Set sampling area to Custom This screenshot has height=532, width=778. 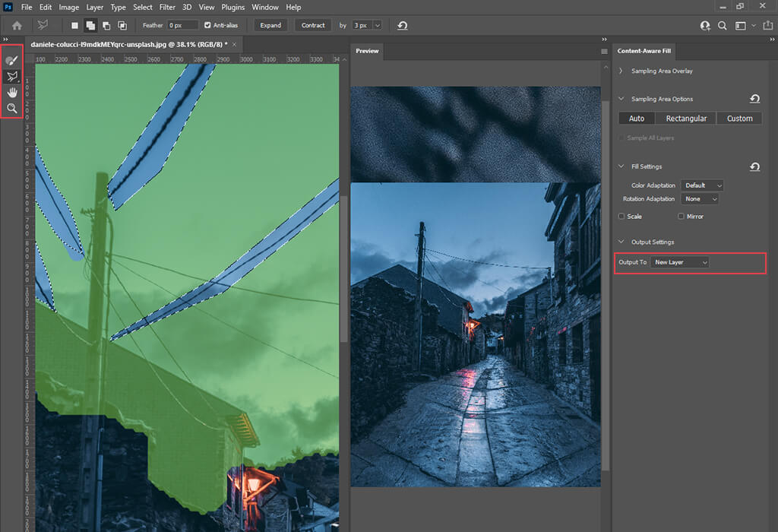point(739,118)
